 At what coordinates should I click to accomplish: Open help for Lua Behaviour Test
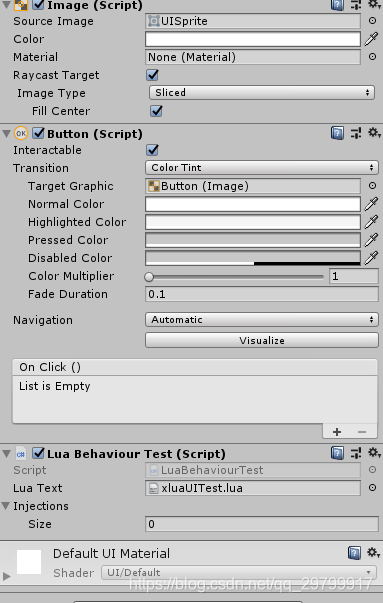click(x=337, y=453)
